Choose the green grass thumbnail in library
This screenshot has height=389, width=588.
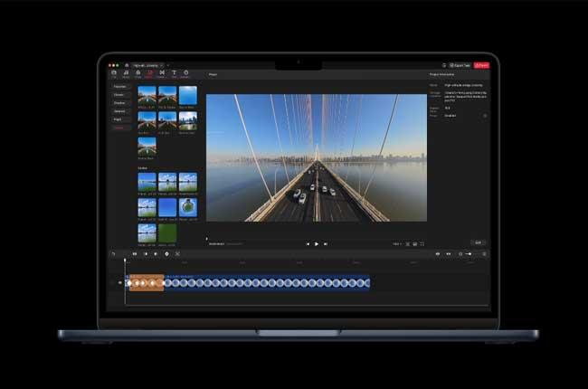[x=167, y=232]
